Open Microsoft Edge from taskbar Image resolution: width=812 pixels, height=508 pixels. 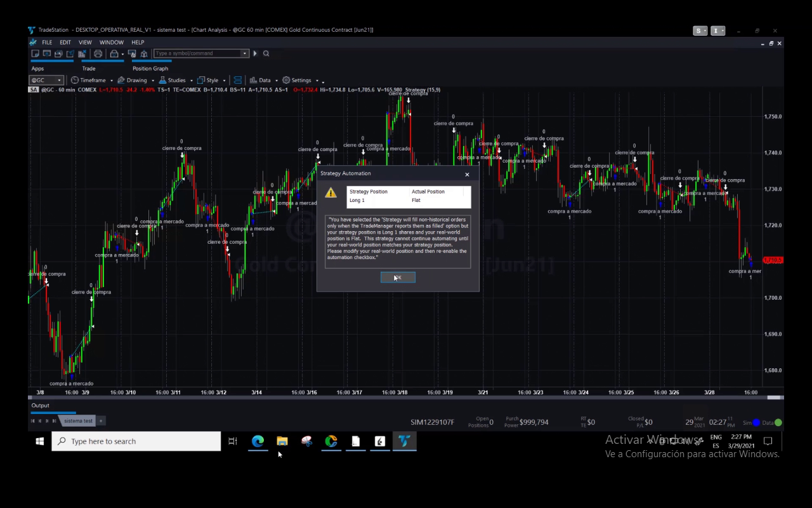[x=258, y=441]
